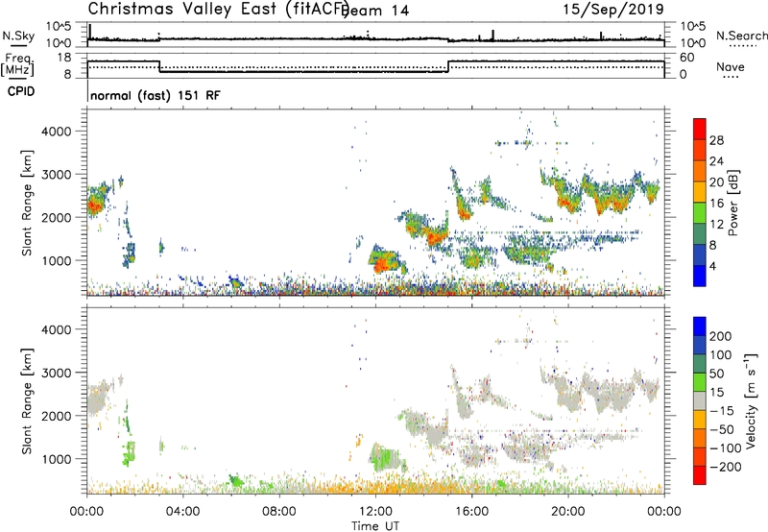768x532 pixels.
Task: Click the power echo at 00:00 near 2300 km
Action: [94, 204]
